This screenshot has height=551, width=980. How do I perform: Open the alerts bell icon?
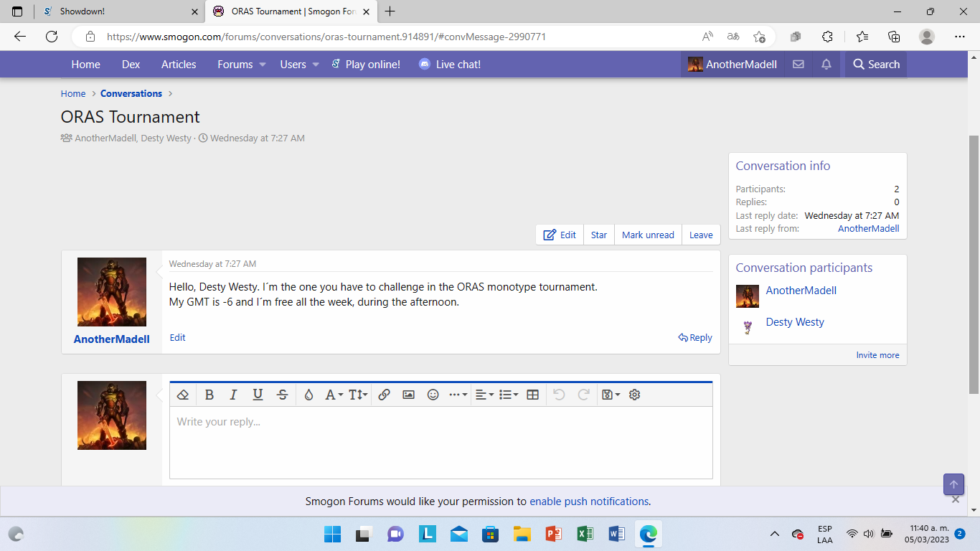826,65
